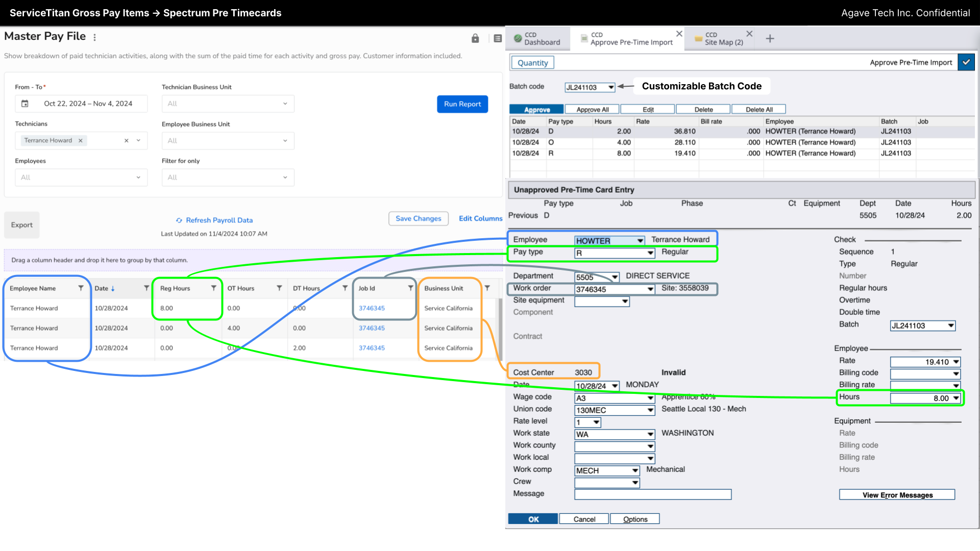This screenshot has width=980, height=551.
Task: Click the Run Report icon button
Action: click(462, 104)
